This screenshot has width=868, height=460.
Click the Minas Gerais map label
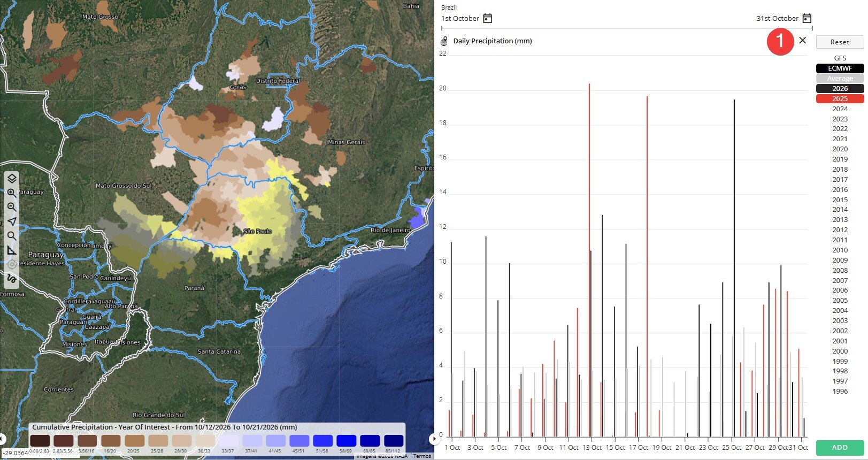click(x=347, y=142)
